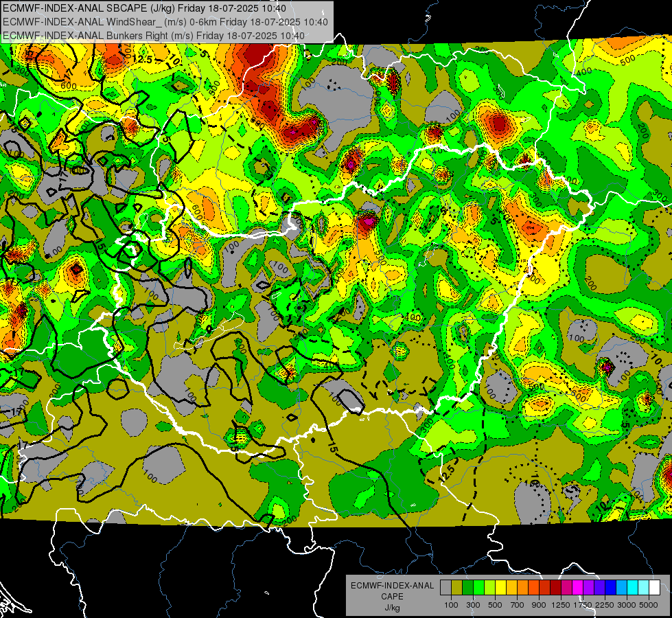Click the red-orange swatch left of the 900 tick

pyautogui.click(x=533, y=588)
